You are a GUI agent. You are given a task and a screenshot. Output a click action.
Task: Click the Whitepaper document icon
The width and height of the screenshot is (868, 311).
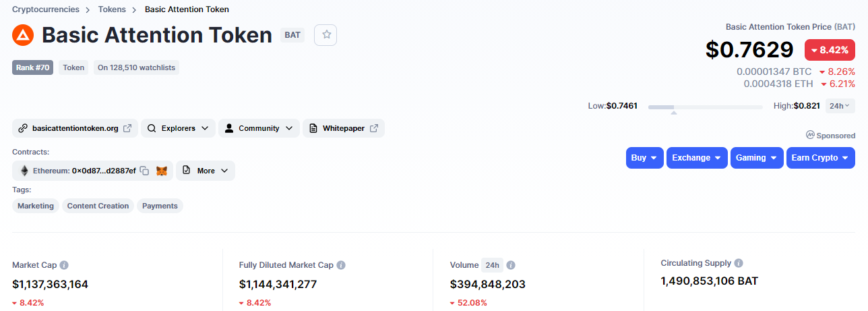(313, 128)
